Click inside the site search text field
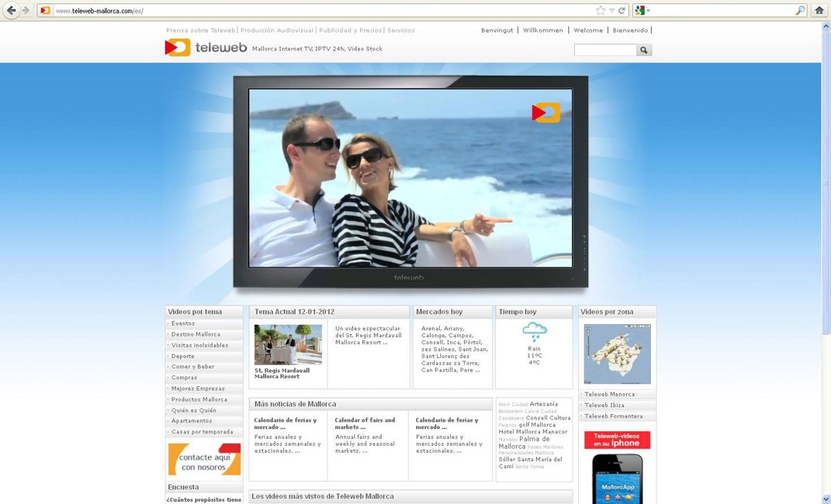This screenshot has width=831, height=504. coord(605,50)
